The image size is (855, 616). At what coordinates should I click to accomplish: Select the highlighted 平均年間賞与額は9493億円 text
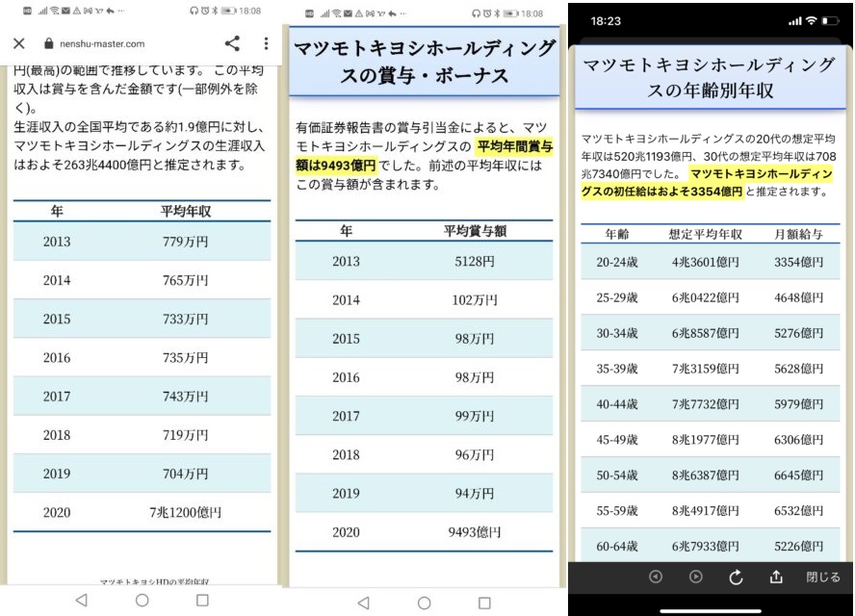point(425,156)
